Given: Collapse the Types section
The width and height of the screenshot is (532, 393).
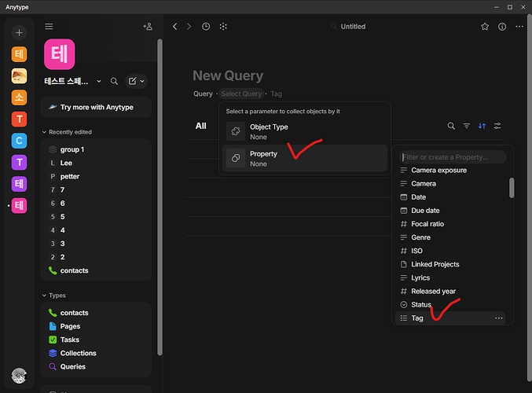Looking at the screenshot, I should pos(44,296).
